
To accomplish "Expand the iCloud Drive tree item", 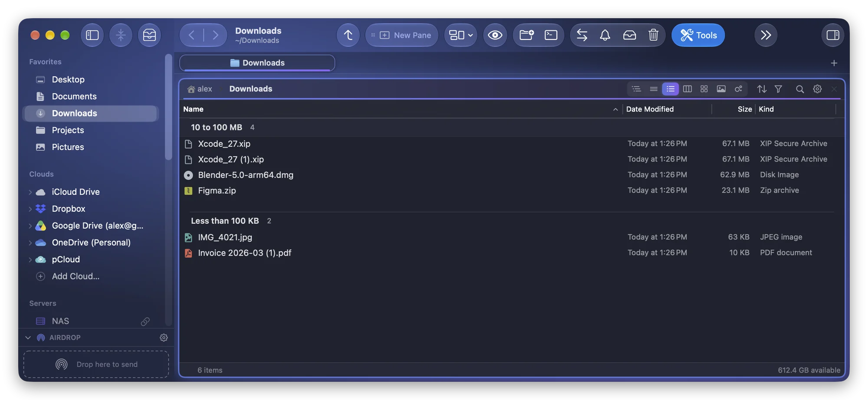I will coord(30,192).
